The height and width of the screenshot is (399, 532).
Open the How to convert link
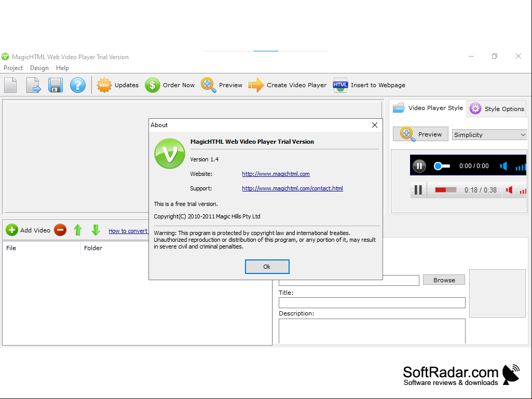point(128,231)
